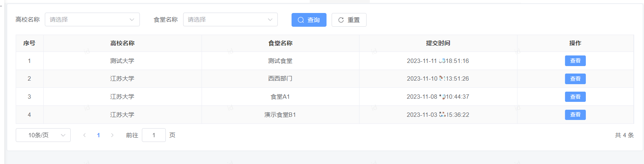Click the 操作 column header

pos(575,43)
